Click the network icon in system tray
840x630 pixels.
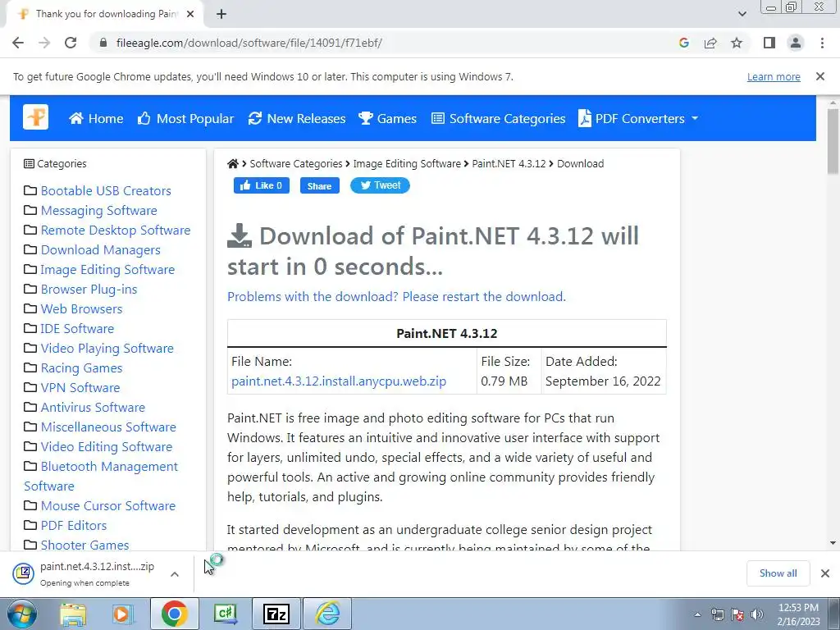(717, 614)
